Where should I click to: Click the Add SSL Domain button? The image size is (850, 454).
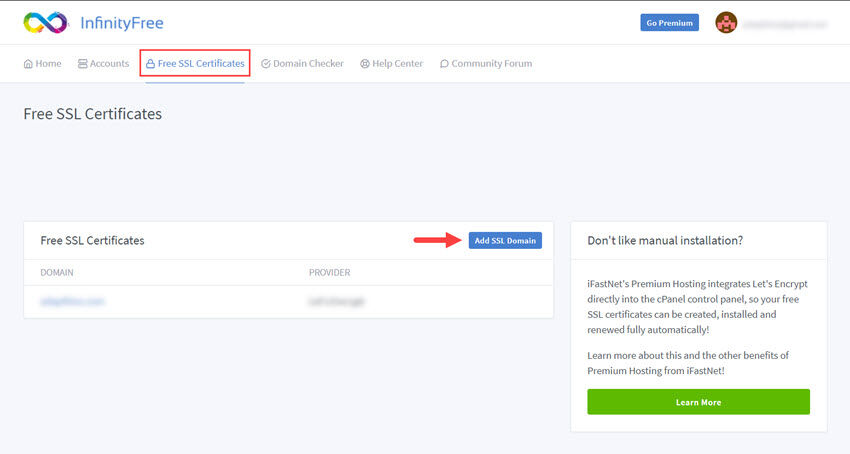(x=505, y=240)
